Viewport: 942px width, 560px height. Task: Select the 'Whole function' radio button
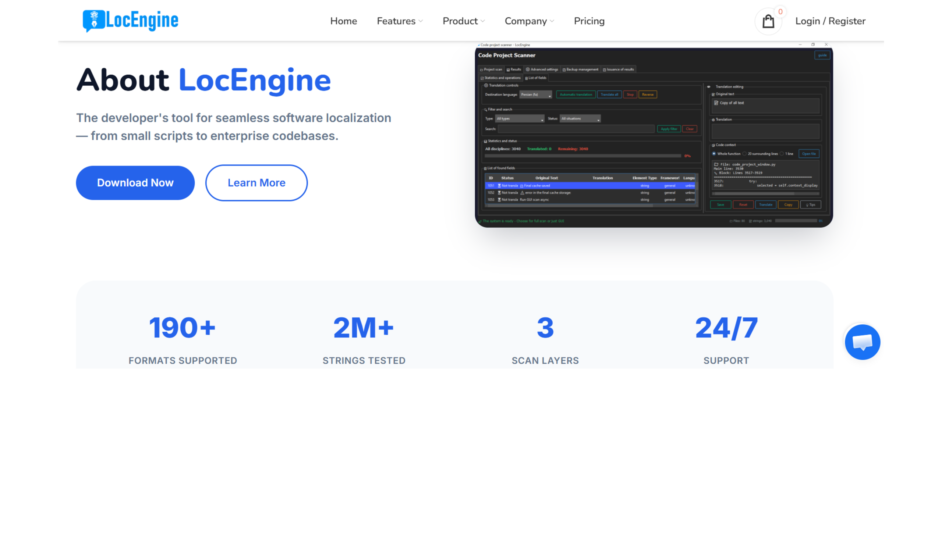pyautogui.click(x=714, y=154)
